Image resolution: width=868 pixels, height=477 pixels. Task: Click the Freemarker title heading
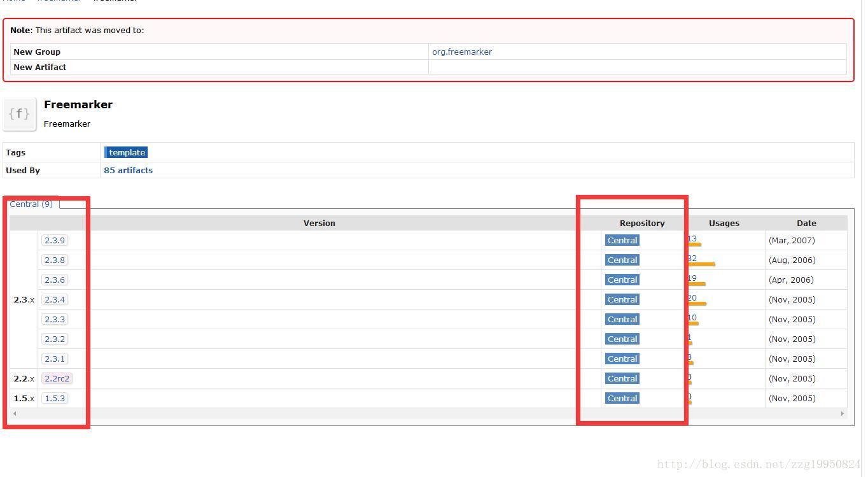click(x=78, y=104)
